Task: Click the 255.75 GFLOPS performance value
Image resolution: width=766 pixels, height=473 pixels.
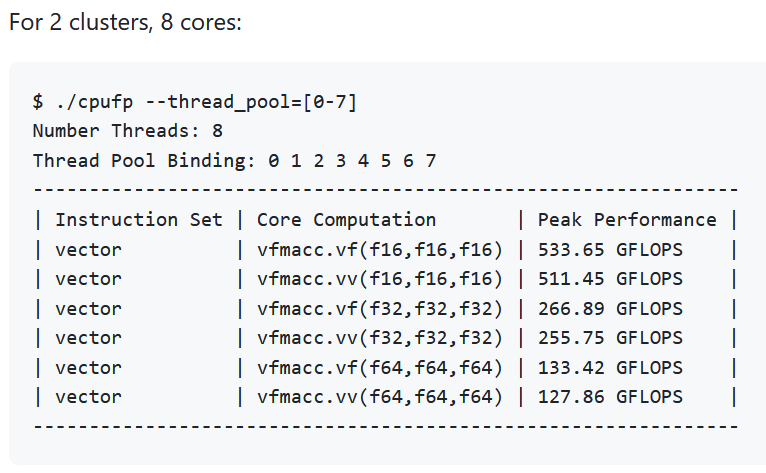Action: tap(610, 338)
